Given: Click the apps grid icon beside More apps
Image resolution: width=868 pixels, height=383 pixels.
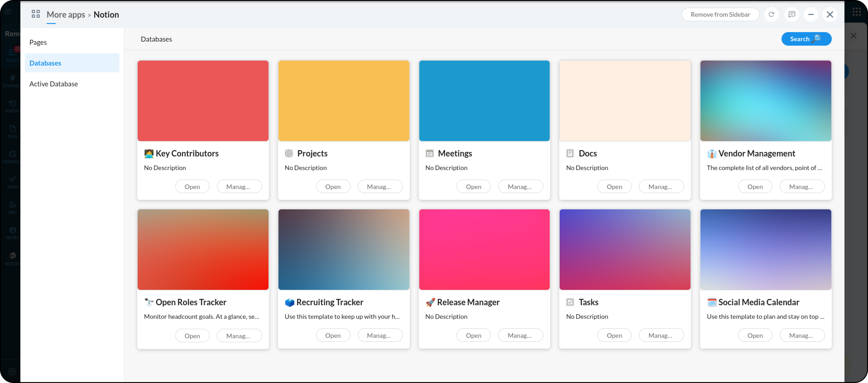Looking at the screenshot, I should pyautogui.click(x=36, y=14).
